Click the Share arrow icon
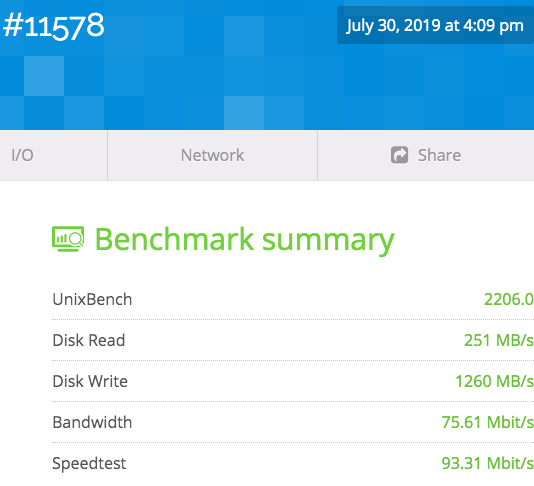Viewport: 534px width, 486px height. point(399,155)
